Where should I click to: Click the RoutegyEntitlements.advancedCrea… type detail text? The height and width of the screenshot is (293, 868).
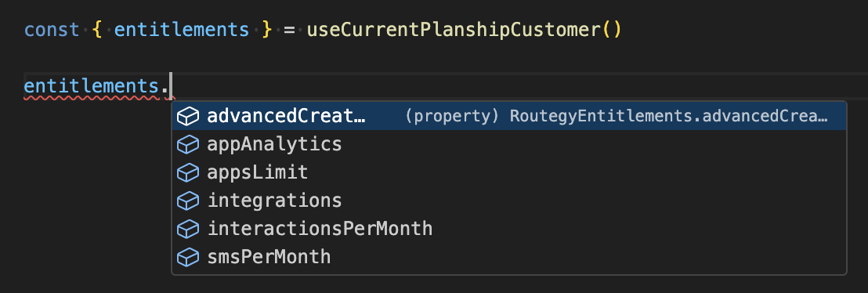click(x=668, y=116)
